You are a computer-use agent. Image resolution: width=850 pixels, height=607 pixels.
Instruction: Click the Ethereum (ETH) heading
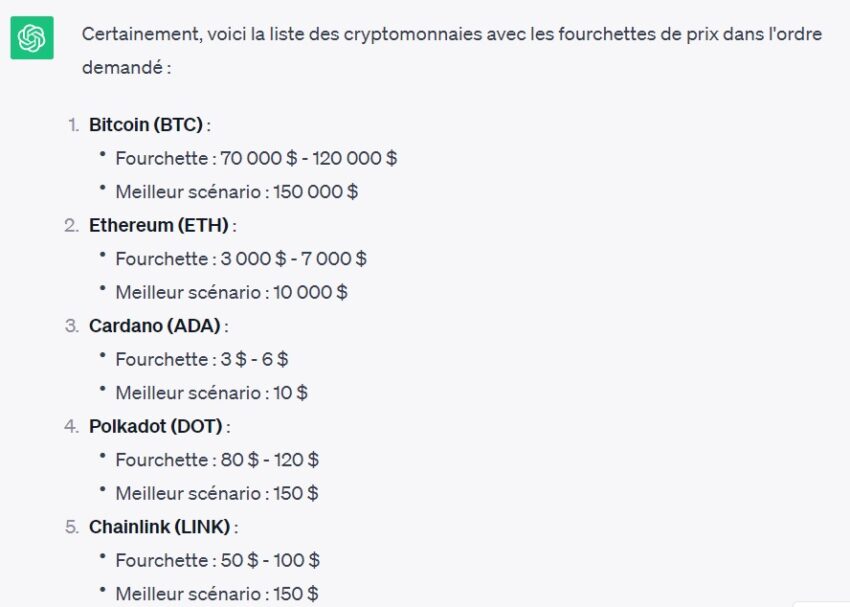159,225
